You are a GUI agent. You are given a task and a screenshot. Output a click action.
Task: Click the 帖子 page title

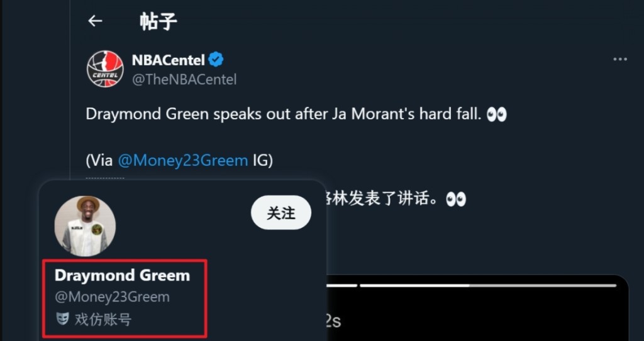click(x=158, y=21)
